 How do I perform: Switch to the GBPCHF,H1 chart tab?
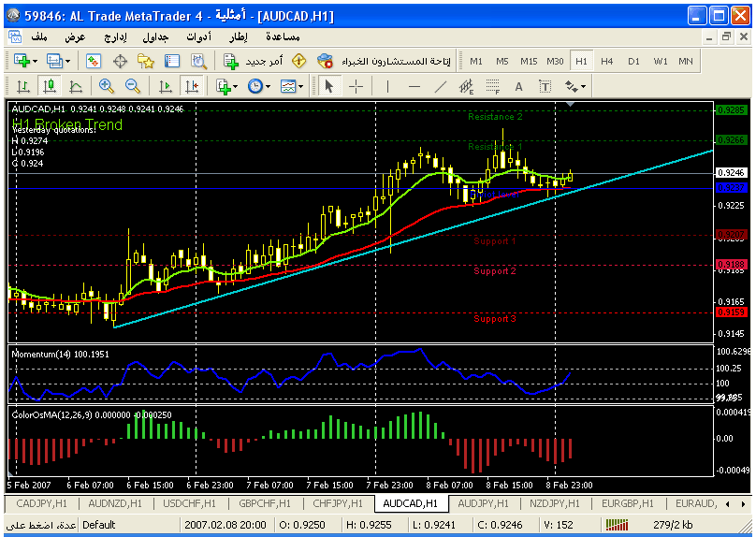pyautogui.click(x=269, y=503)
